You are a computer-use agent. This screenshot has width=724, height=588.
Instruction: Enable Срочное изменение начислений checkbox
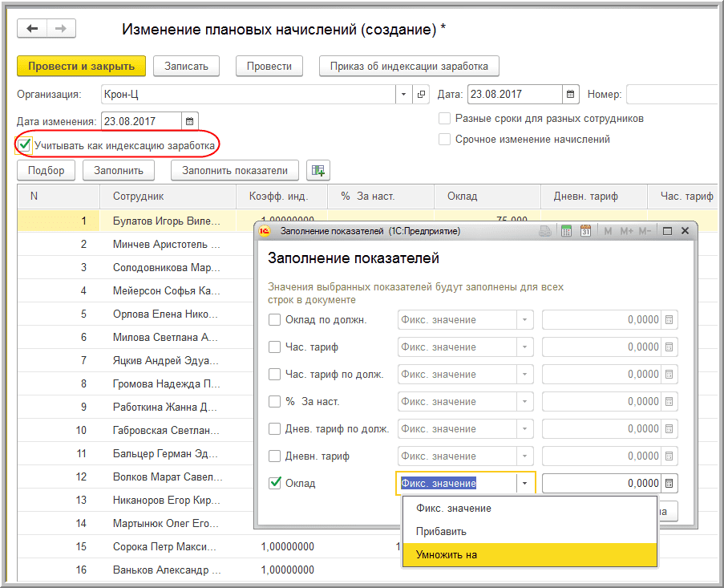click(x=444, y=139)
